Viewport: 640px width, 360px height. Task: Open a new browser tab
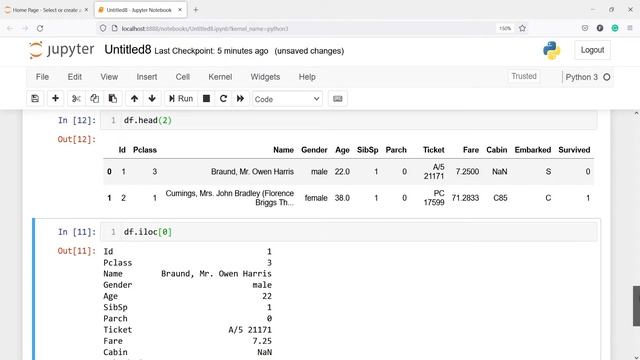click(x=196, y=10)
